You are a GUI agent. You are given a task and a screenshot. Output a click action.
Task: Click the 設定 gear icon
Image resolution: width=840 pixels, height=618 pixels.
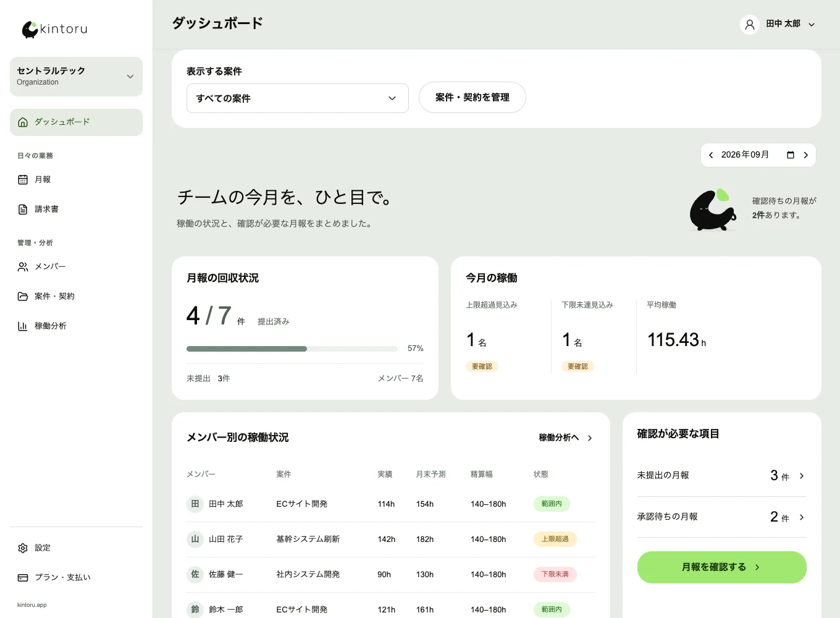(x=23, y=548)
